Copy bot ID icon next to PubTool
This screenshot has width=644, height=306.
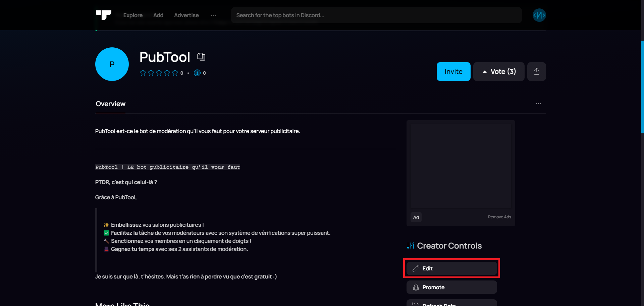pos(201,57)
